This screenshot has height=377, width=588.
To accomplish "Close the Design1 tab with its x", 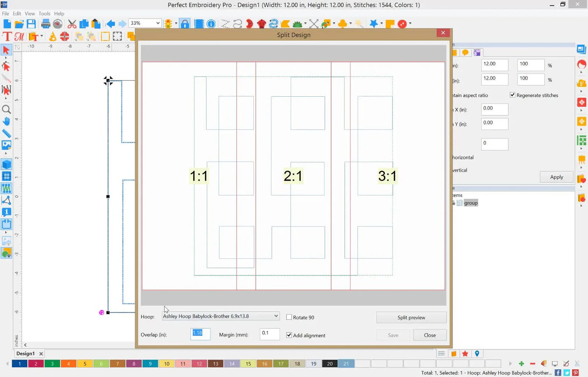I will 41,354.
